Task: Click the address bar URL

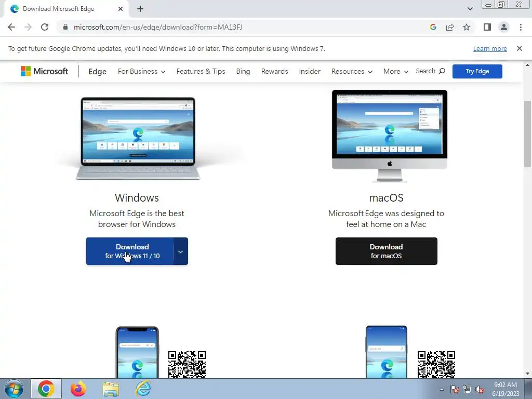Action: pos(158,27)
